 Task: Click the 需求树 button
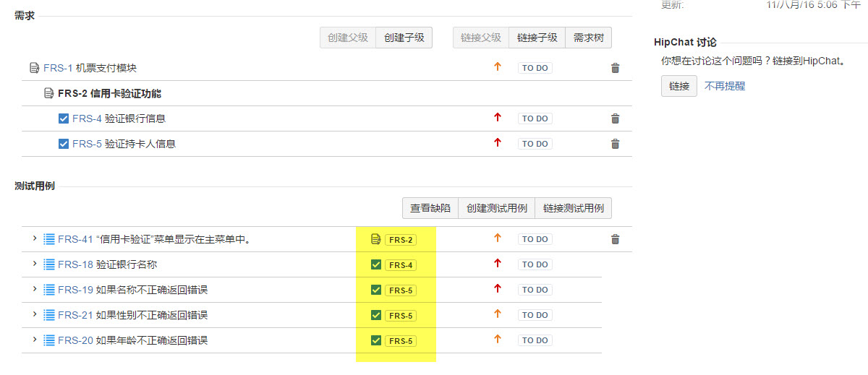click(588, 38)
